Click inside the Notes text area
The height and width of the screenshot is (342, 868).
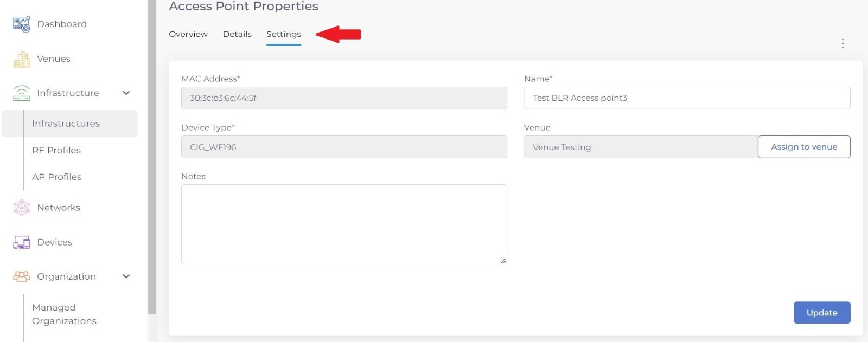344,224
